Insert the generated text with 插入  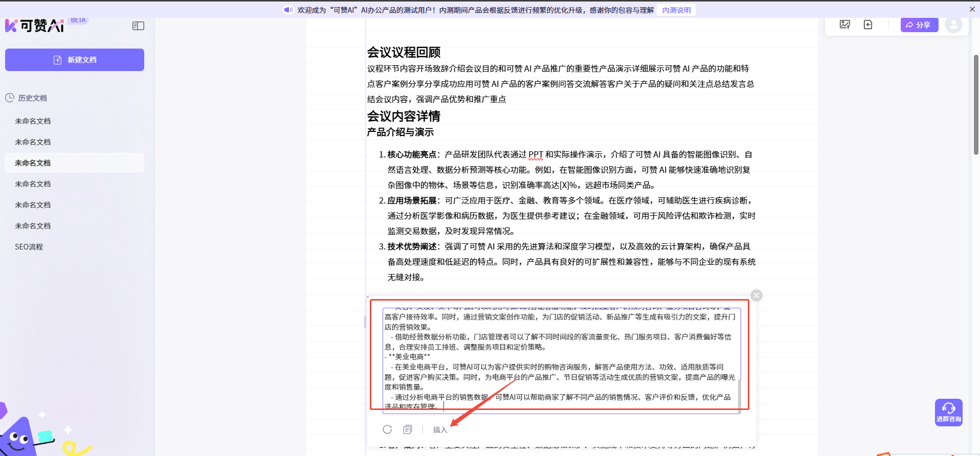(x=440, y=430)
